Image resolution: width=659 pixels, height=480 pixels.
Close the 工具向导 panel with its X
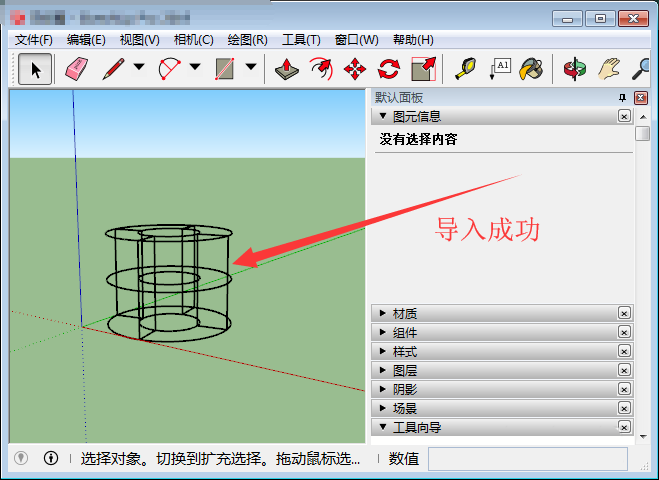(624, 427)
